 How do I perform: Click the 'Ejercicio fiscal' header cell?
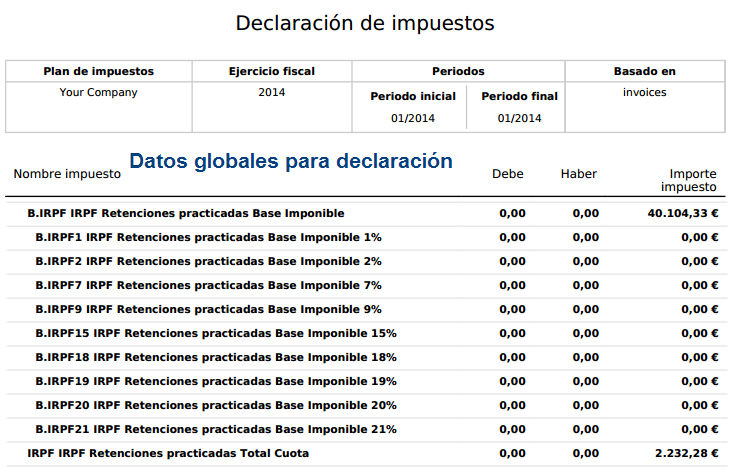[271, 72]
